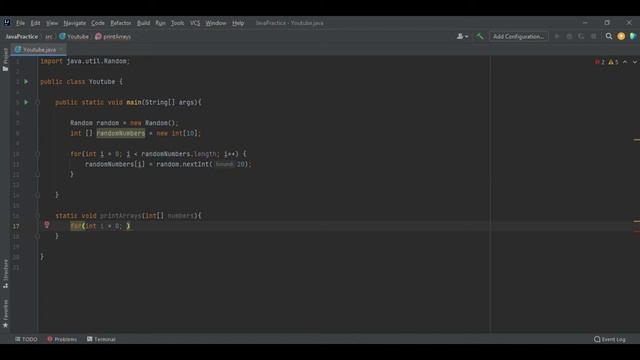This screenshot has height=360, width=640.
Task: Open the user account dropdown
Action: tap(462, 37)
